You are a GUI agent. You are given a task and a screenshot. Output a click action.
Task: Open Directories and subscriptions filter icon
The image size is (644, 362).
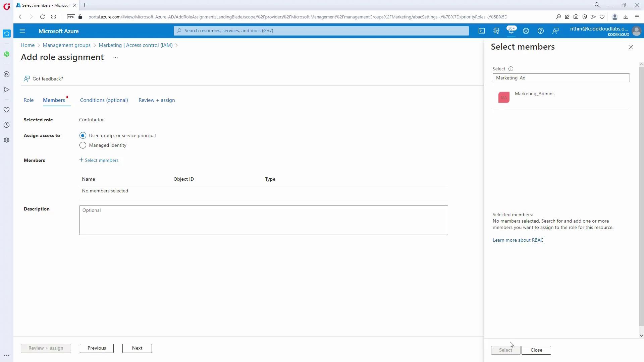pyautogui.click(x=496, y=31)
